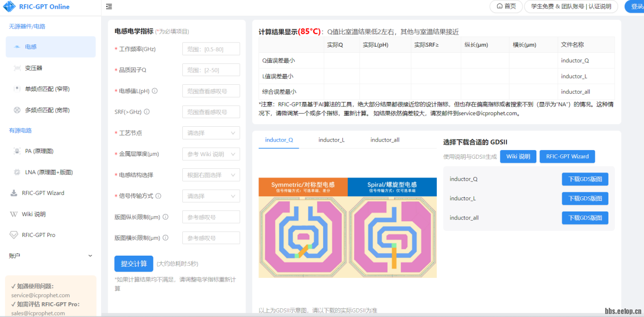
Task: Click info icon next to 信号传输方式
Action: [x=158, y=196]
